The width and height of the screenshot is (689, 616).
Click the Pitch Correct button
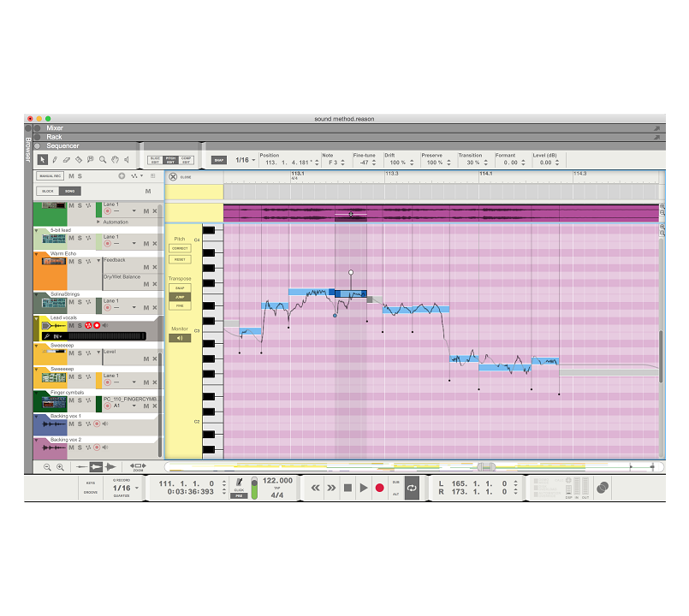(180, 248)
